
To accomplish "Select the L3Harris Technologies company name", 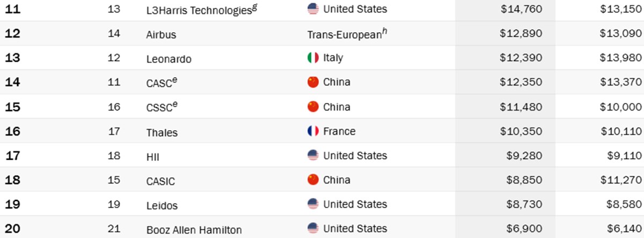I will 199,10.
